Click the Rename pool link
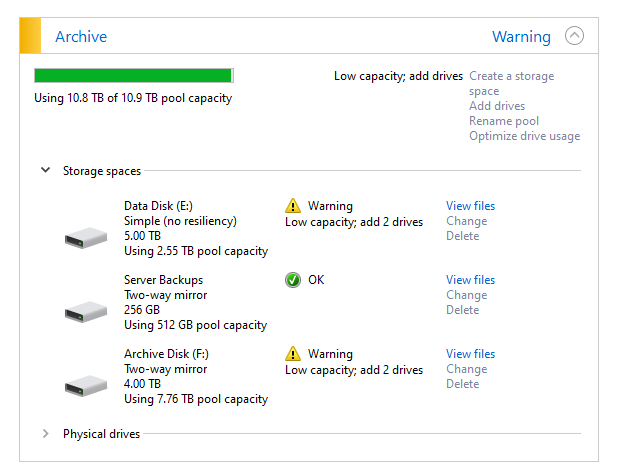This screenshot has height=476, width=618. click(x=504, y=121)
